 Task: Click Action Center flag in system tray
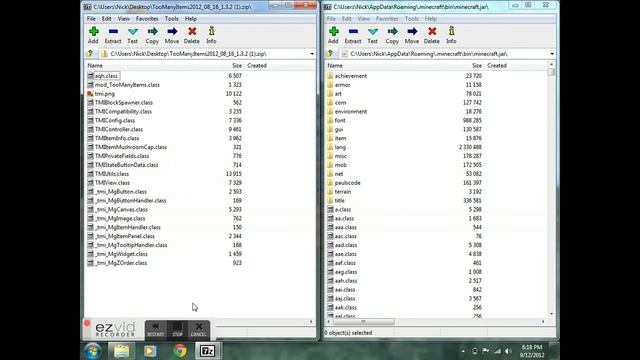coord(486,351)
